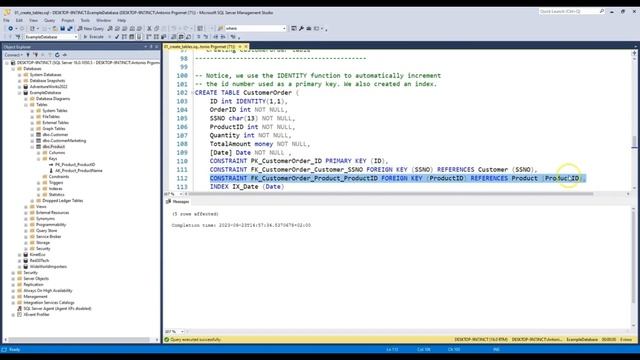Collapse the Tables folder
This screenshot has width=640, height=360.
(26, 104)
